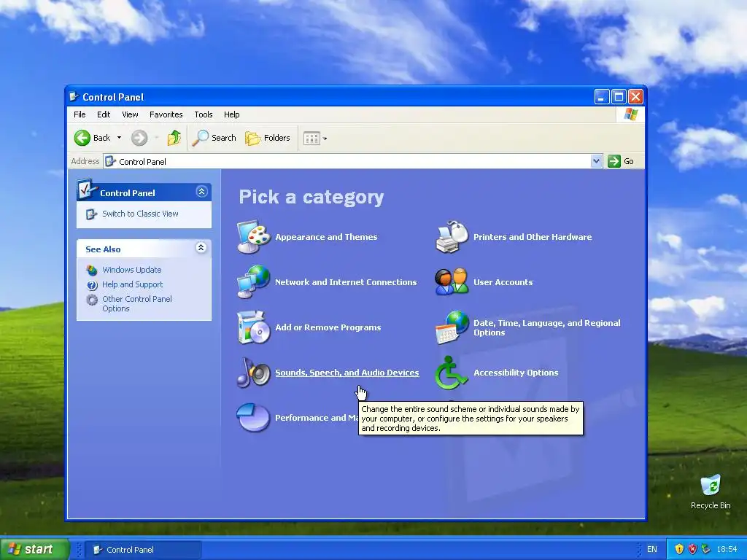Click the Views toolbar icon
Image resolution: width=747 pixels, height=560 pixels.
point(312,138)
